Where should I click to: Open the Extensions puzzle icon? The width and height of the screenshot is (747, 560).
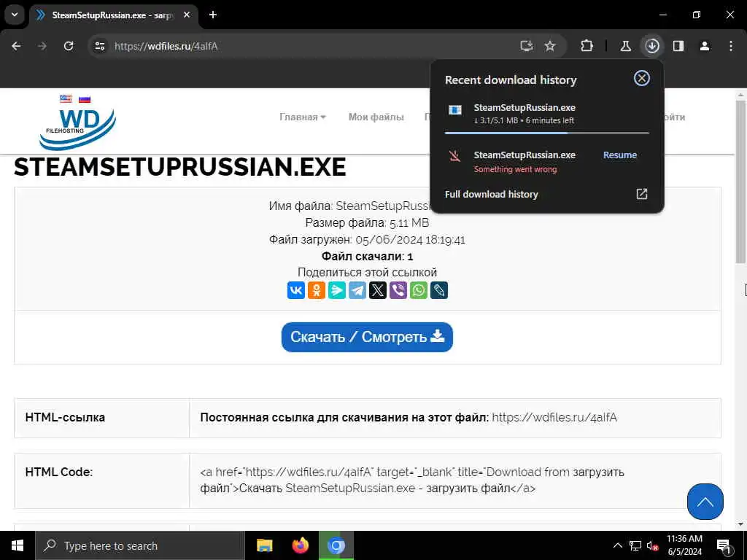coord(587,46)
